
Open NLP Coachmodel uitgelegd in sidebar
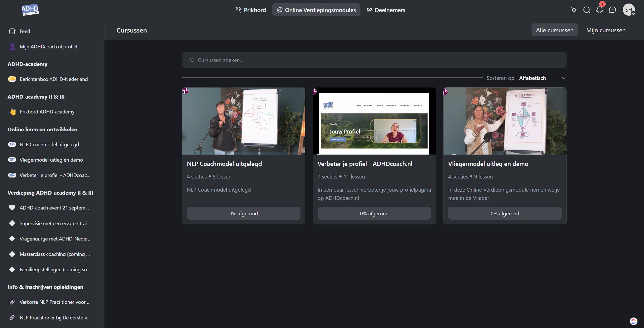(49, 144)
